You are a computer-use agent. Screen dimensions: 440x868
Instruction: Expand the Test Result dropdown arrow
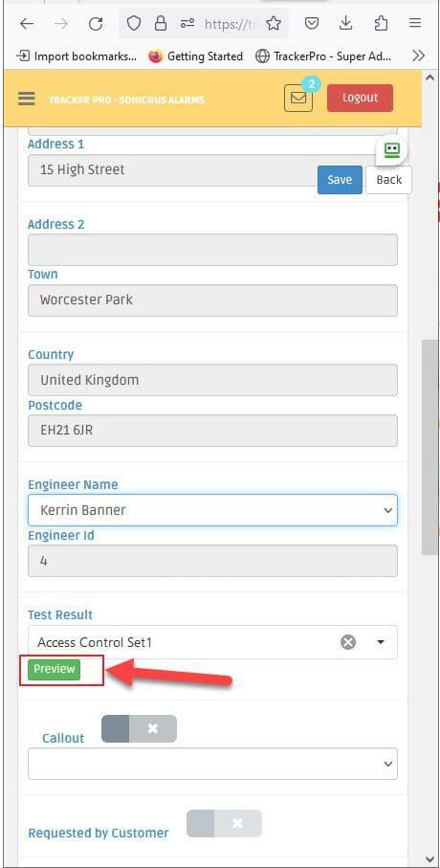pyautogui.click(x=381, y=642)
